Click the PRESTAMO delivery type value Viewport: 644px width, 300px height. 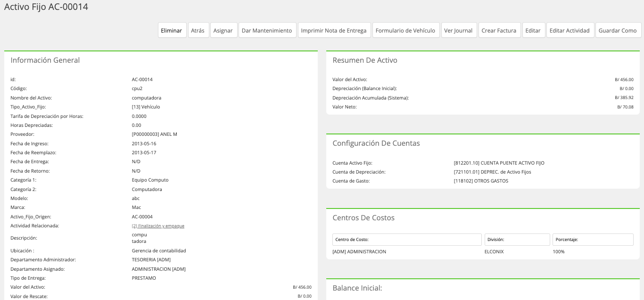144,278
